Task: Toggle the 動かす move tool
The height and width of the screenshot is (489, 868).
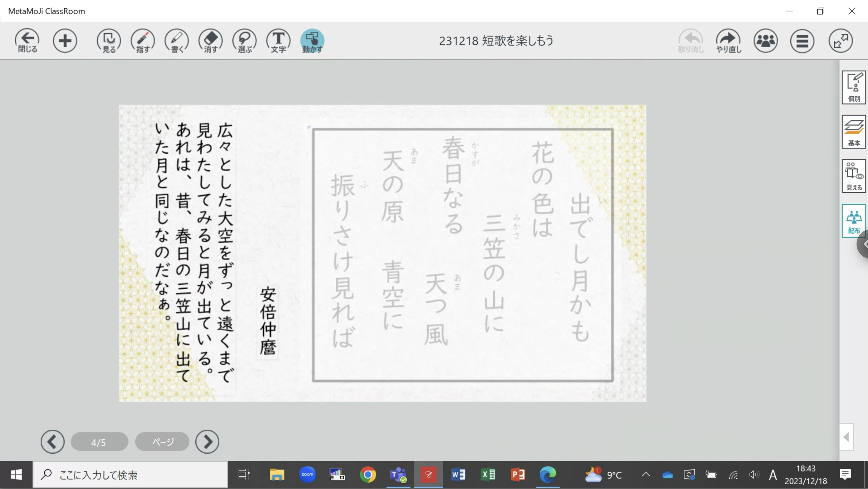Action: 312,41
